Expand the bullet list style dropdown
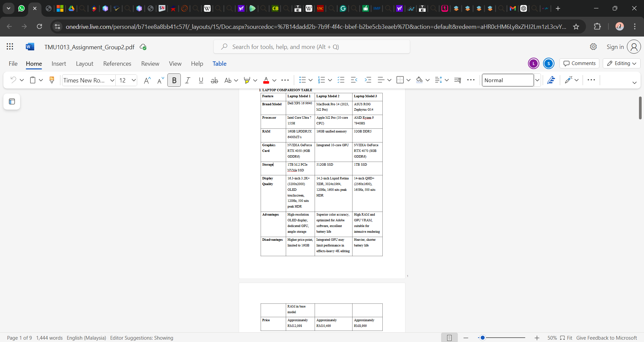The width and height of the screenshot is (644, 342). 311,80
